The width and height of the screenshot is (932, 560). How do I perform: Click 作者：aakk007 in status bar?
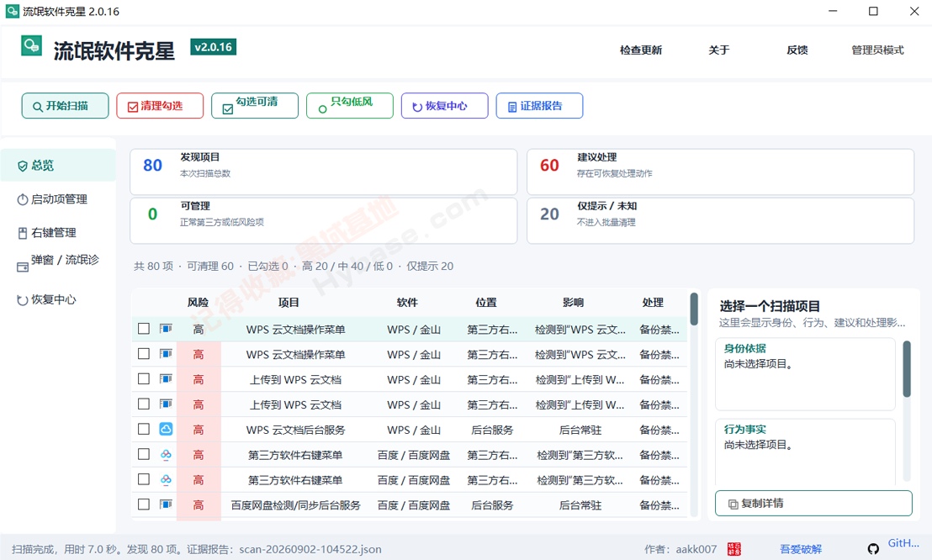point(680,549)
